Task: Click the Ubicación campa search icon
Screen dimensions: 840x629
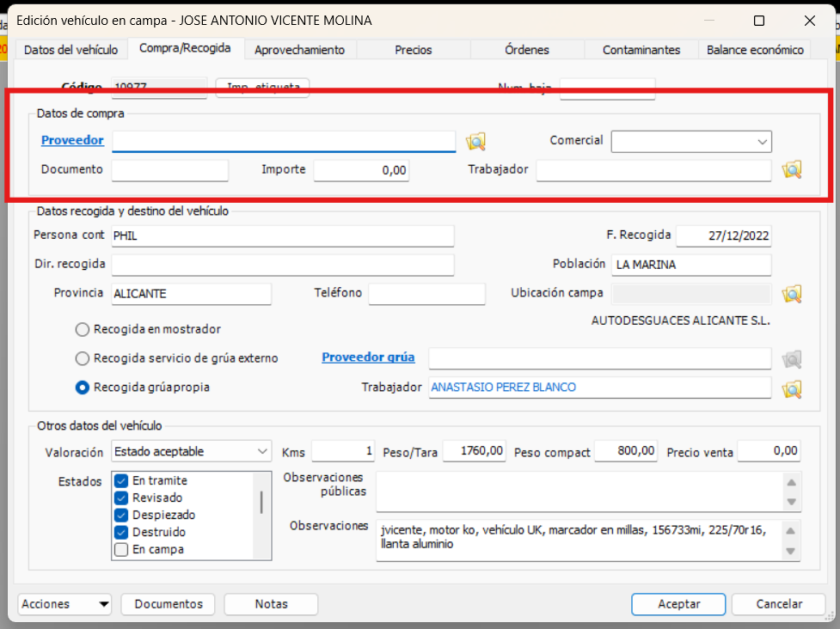Action: tap(792, 293)
